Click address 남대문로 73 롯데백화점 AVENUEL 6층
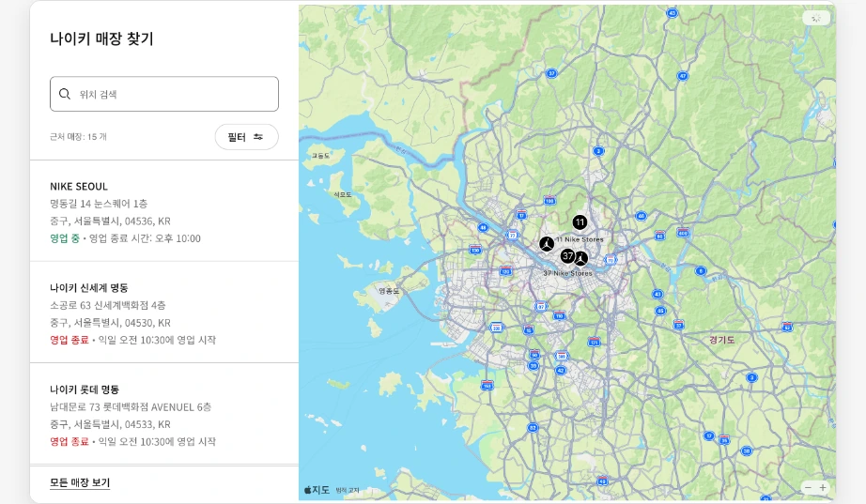Screen dimensions: 866x504 tap(131, 406)
